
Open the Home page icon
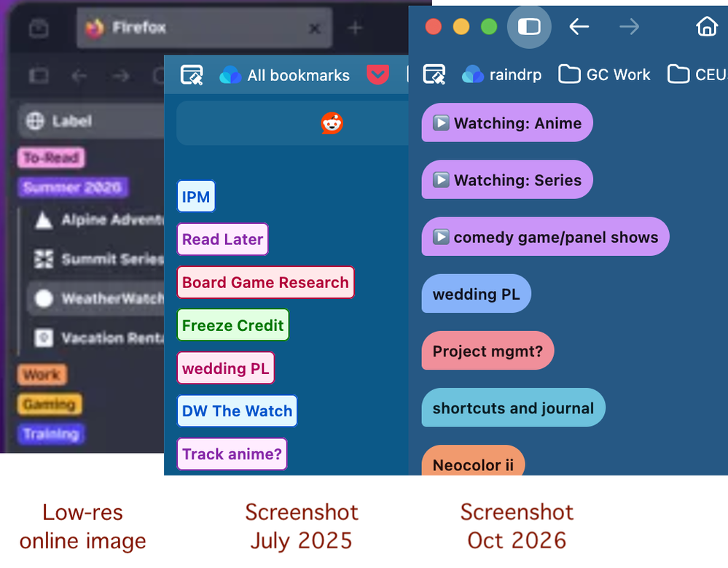707,26
